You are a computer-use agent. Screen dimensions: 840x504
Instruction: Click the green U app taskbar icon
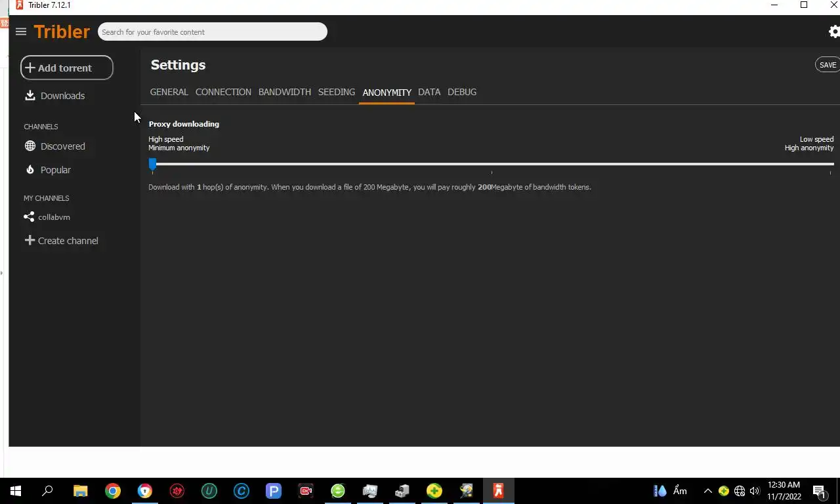(x=209, y=491)
